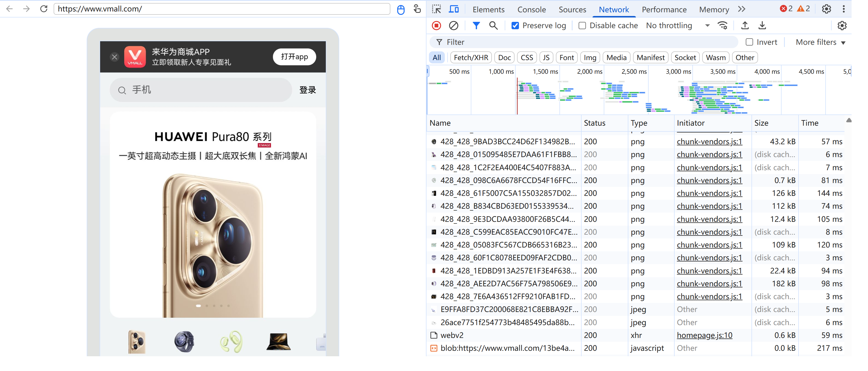Toggle the Fetch/XHR filter chip

click(471, 58)
